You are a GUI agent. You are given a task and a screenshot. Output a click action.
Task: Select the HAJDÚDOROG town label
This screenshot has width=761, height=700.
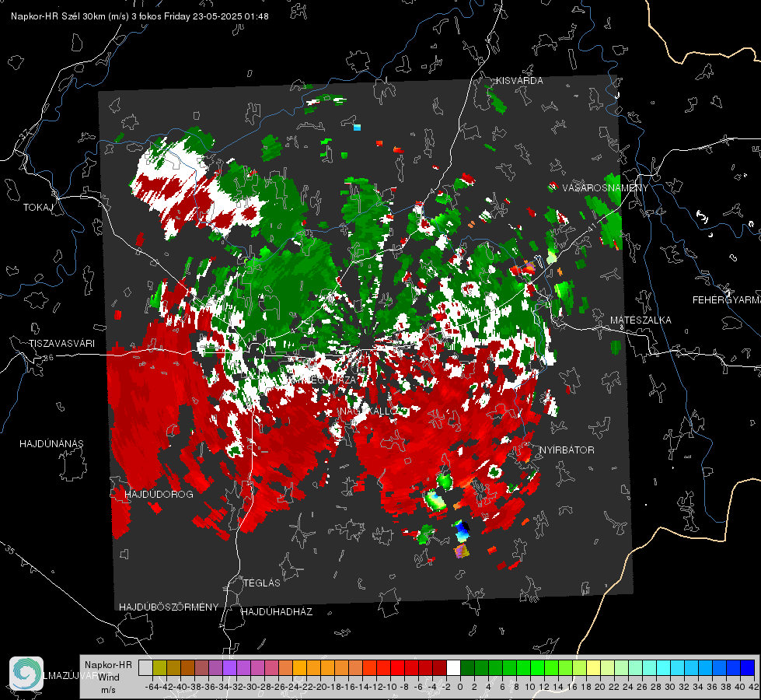tap(159, 495)
